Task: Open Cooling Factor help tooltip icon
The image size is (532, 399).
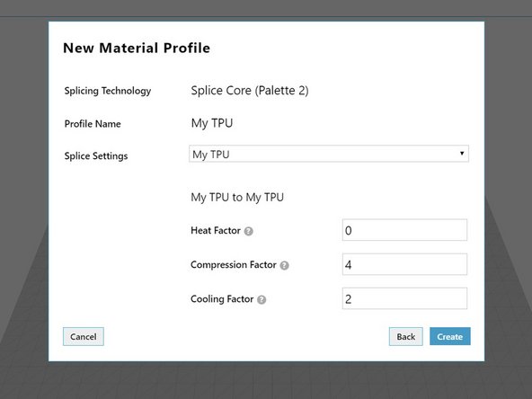Action: coord(262,299)
